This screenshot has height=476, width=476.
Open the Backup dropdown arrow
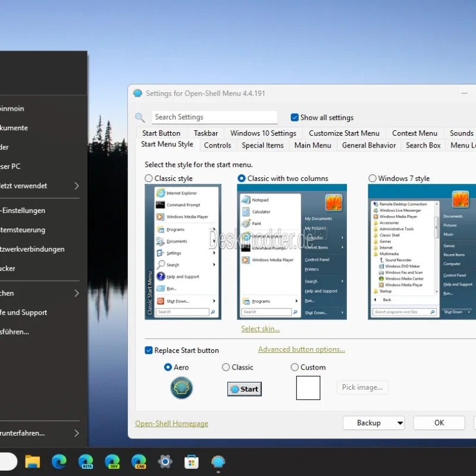point(400,423)
